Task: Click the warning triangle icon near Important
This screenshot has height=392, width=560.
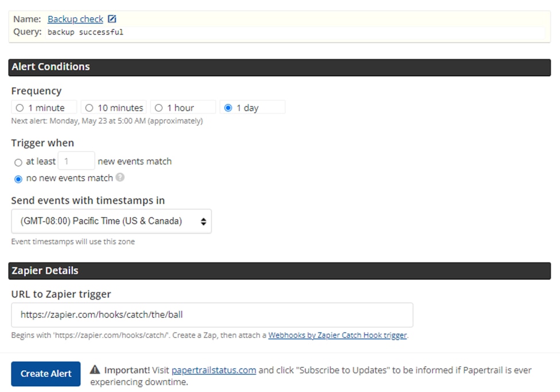Action: point(95,370)
